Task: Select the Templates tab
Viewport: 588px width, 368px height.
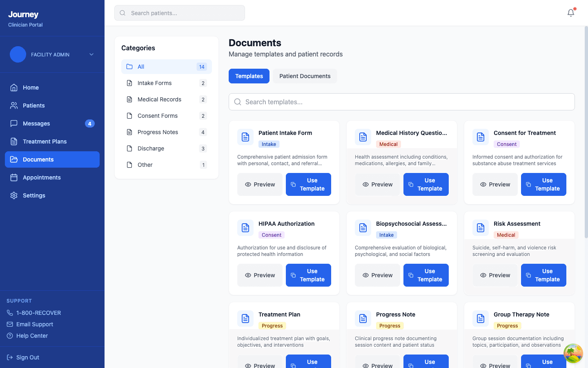Action: 249,76
